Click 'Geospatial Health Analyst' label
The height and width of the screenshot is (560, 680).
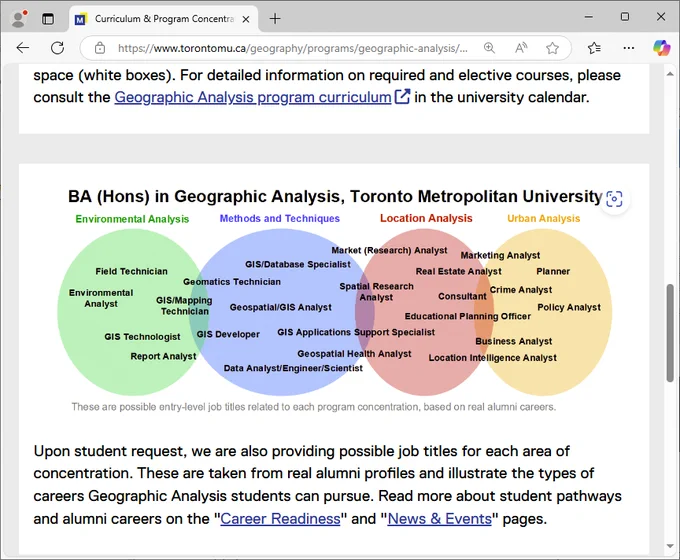pyautogui.click(x=354, y=354)
